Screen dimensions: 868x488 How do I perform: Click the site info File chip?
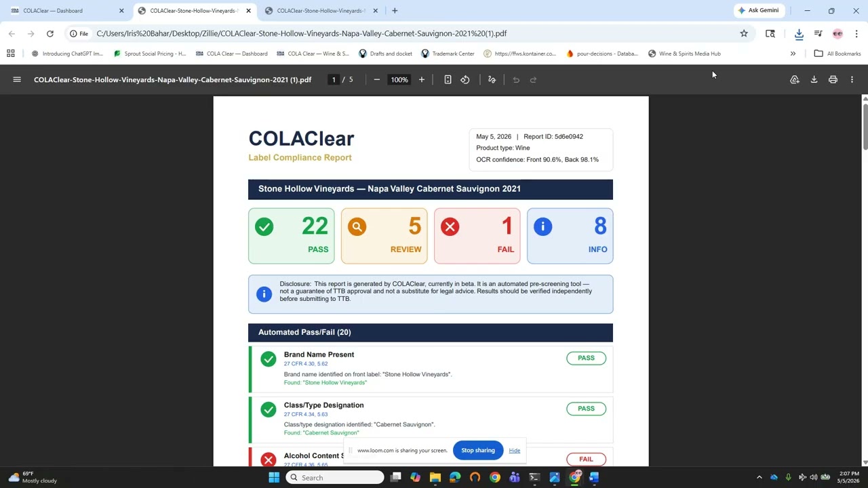tap(79, 33)
